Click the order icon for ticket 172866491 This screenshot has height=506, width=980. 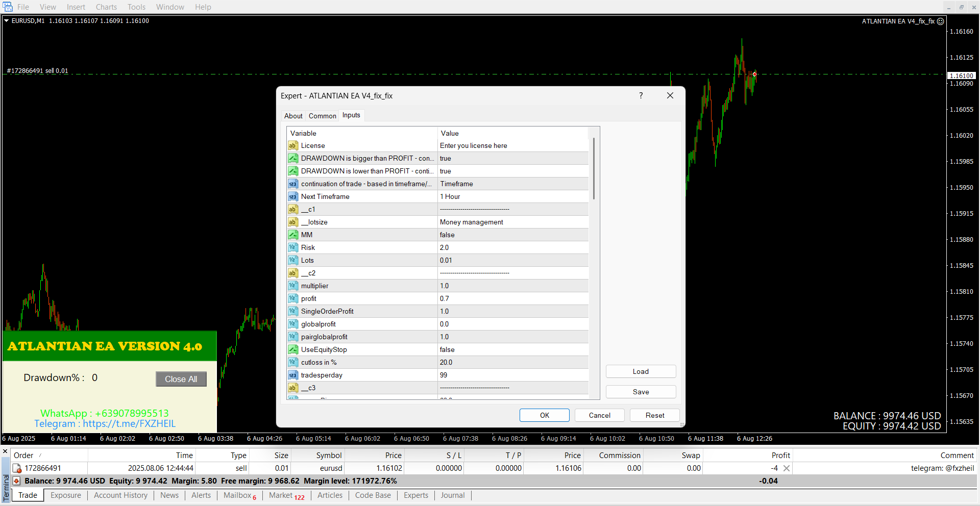point(17,468)
